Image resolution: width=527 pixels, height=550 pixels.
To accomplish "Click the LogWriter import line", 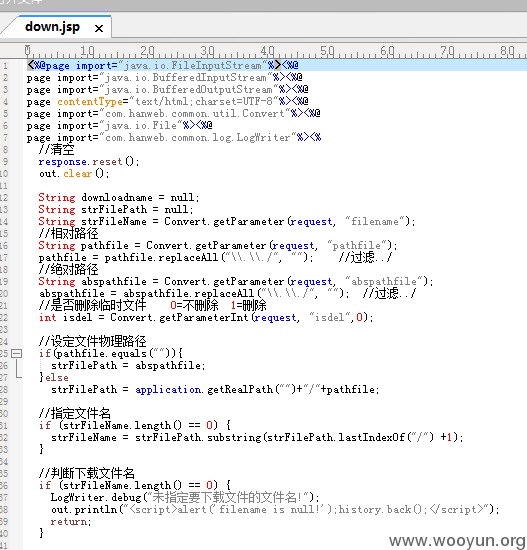I will (x=174, y=137).
